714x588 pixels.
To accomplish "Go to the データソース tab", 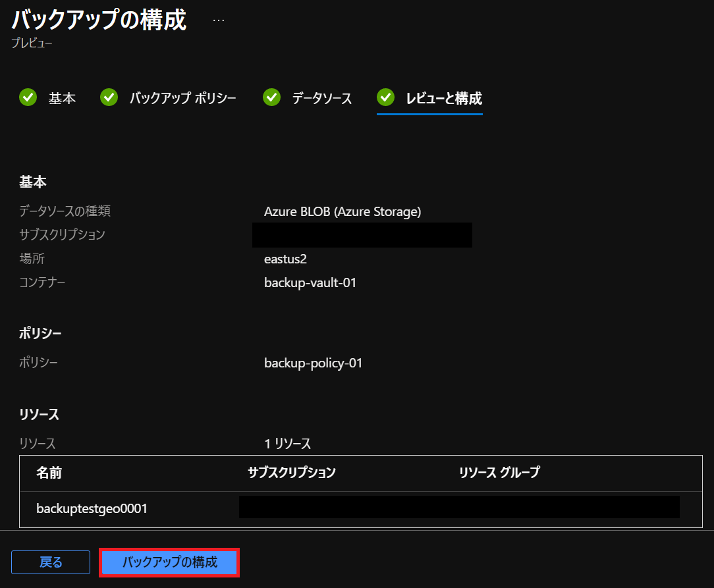I will coord(321,98).
